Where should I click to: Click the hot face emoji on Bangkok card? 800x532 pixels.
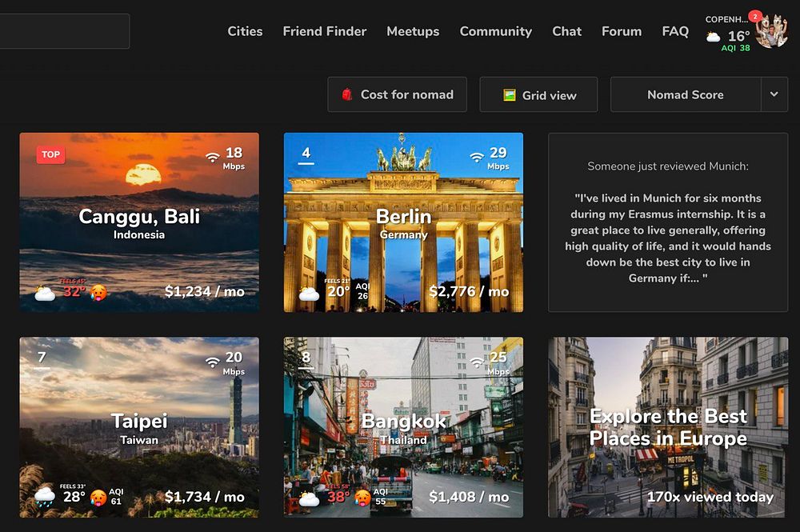pos(362,498)
